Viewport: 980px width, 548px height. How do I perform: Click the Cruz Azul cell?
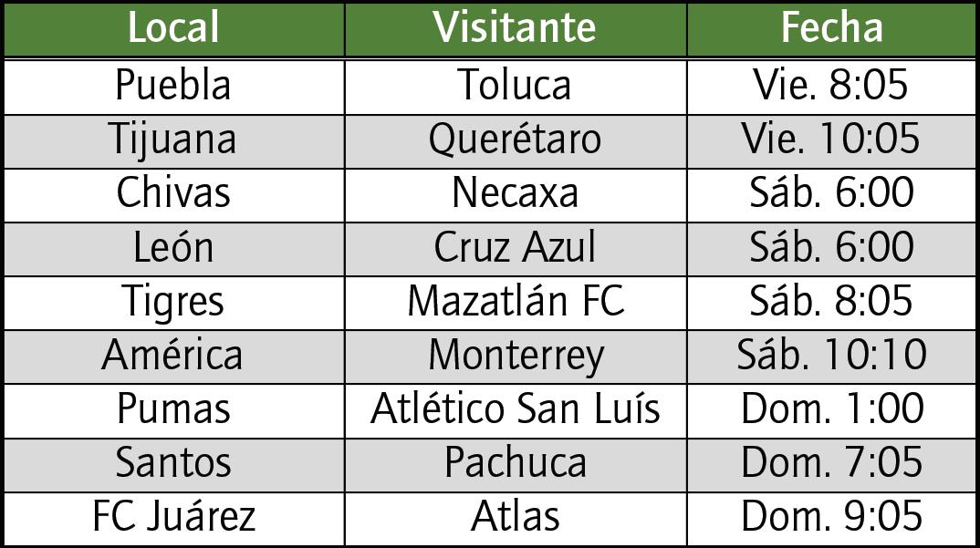coord(516,249)
